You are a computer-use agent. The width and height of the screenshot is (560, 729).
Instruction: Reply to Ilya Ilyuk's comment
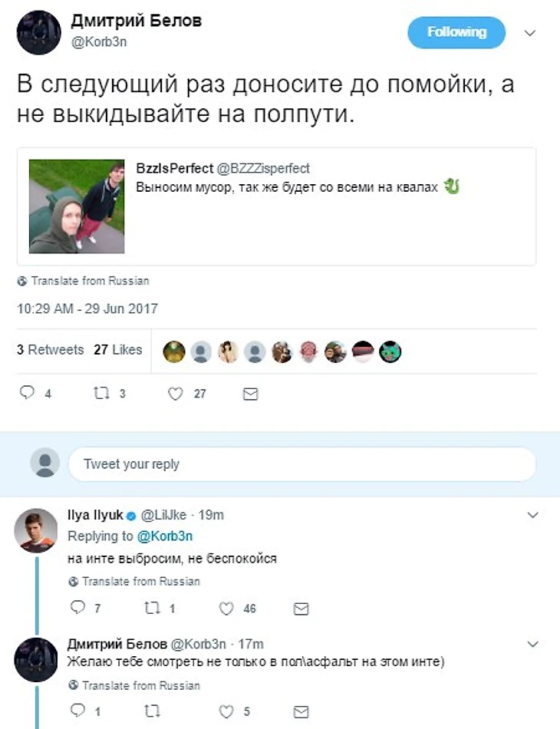[77, 609]
